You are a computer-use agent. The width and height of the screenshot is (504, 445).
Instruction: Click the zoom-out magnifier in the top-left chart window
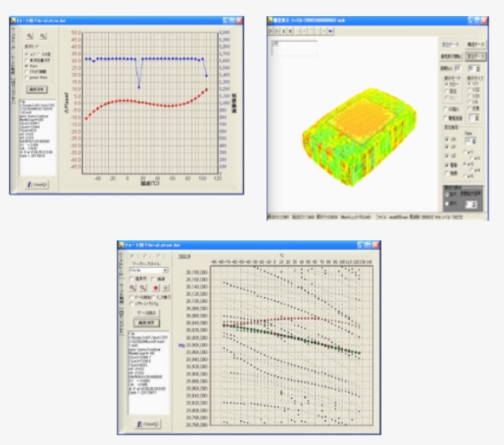(x=43, y=37)
